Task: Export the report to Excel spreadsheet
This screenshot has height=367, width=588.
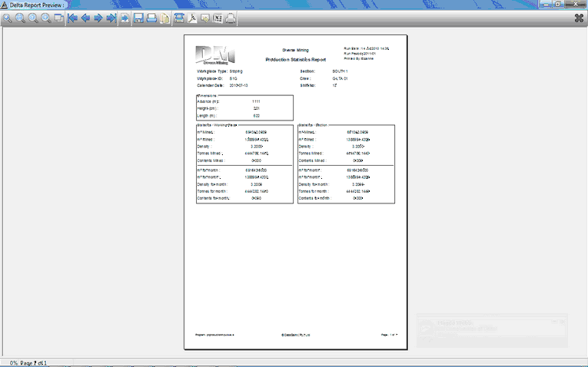Action: [218, 18]
